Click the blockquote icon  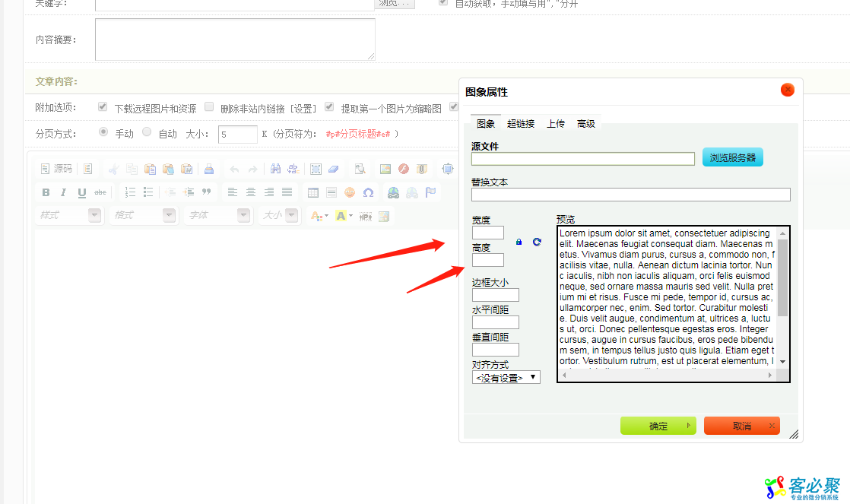point(206,192)
